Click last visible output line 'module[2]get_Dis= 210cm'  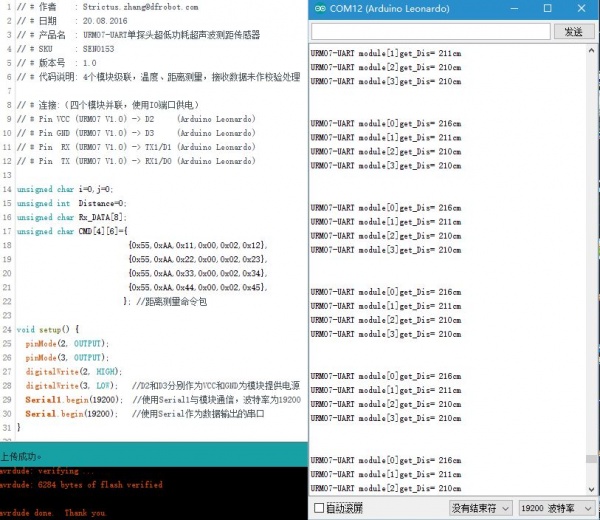[386, 488]
